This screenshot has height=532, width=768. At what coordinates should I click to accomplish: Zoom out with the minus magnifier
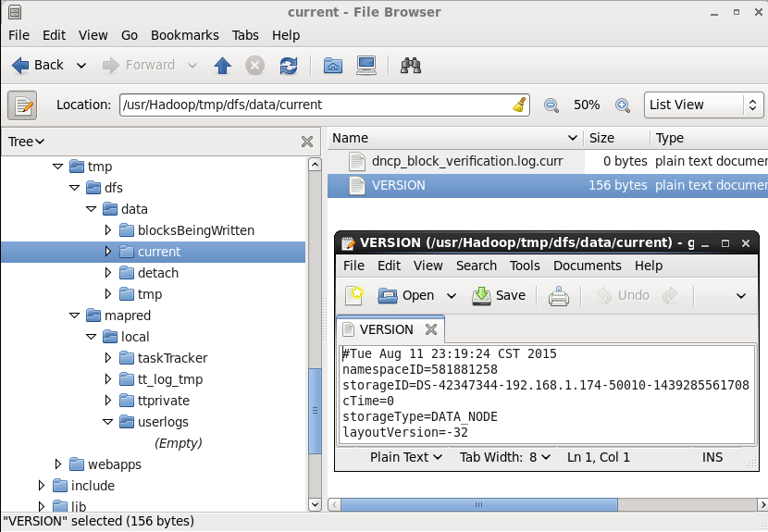(551, 105)
